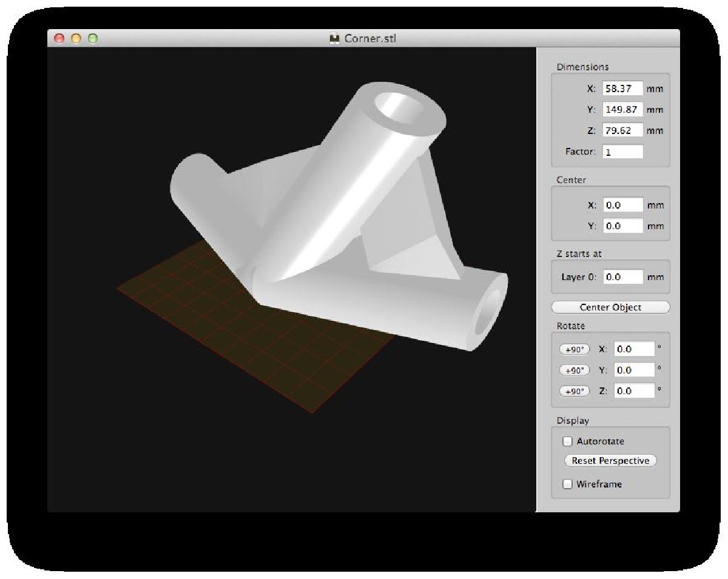The width and height of the screenshot is (728, 579).
Task: Click the Corner.stl document icon in title bar
Action: [x=334, y=39]
